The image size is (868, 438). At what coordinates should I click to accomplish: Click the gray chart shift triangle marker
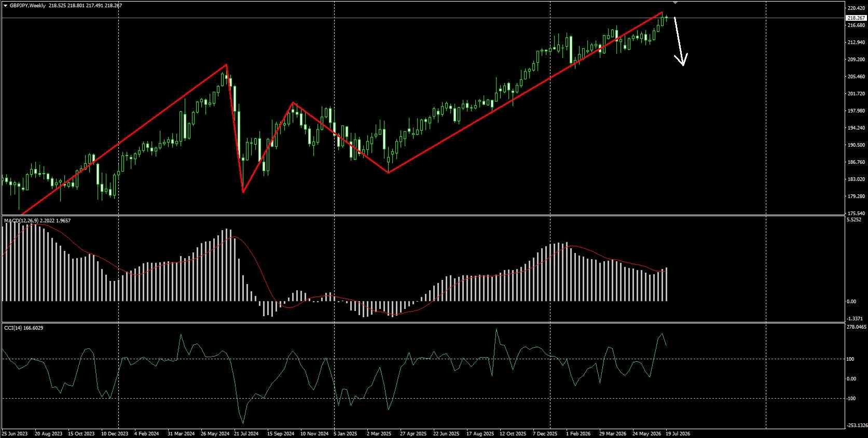click(x=675, y=3)
